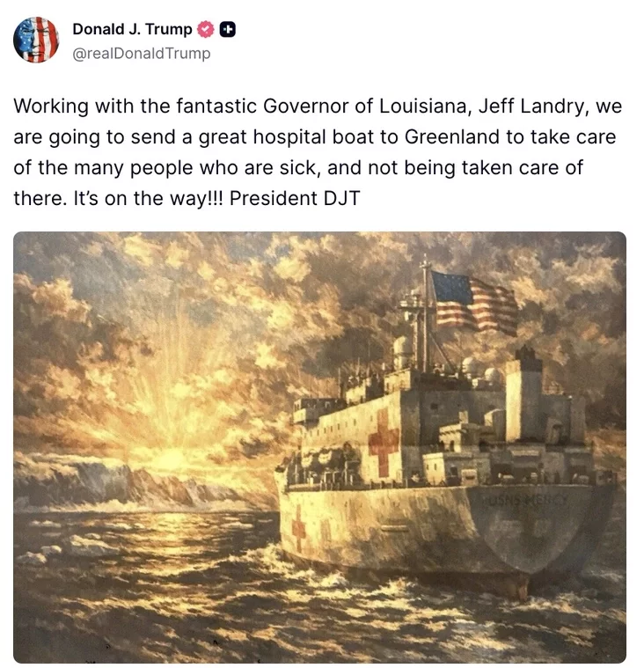This screenshot has width=644, height=668.
Task: Click the large red cross on the superstructure
Action: point(384,442)
